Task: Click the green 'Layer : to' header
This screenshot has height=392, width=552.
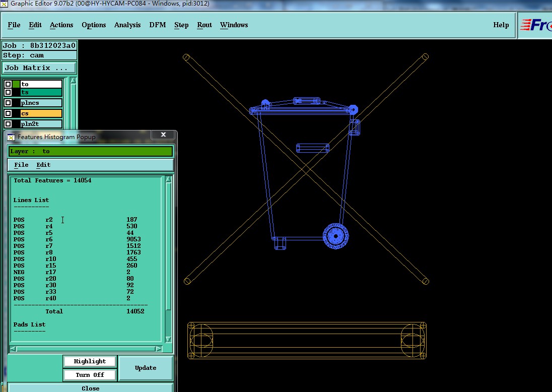Action: pyautogui.click(x=91, y=151)
